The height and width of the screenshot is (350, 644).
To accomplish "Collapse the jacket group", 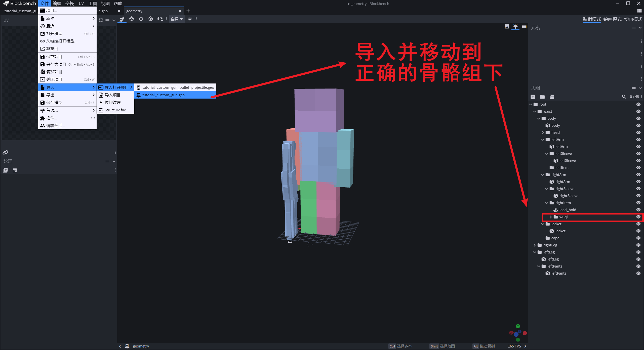I will coord(543,224).
